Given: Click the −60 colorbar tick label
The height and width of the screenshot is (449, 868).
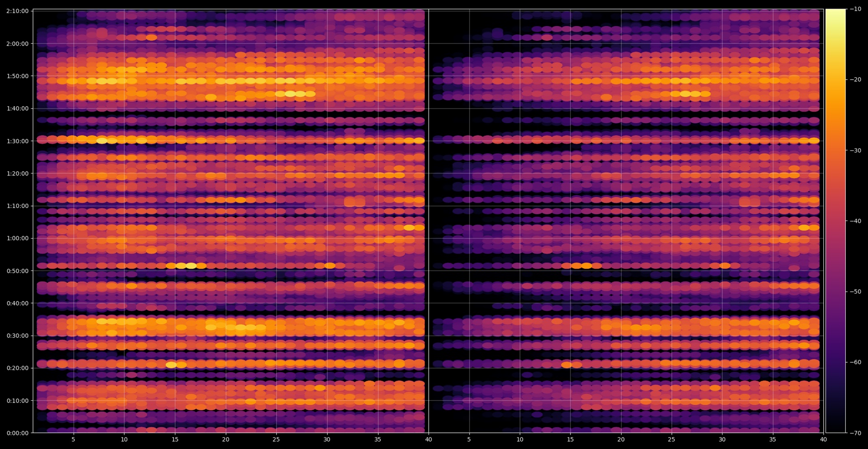Looking at the screenshot, I should pos(855,362).
